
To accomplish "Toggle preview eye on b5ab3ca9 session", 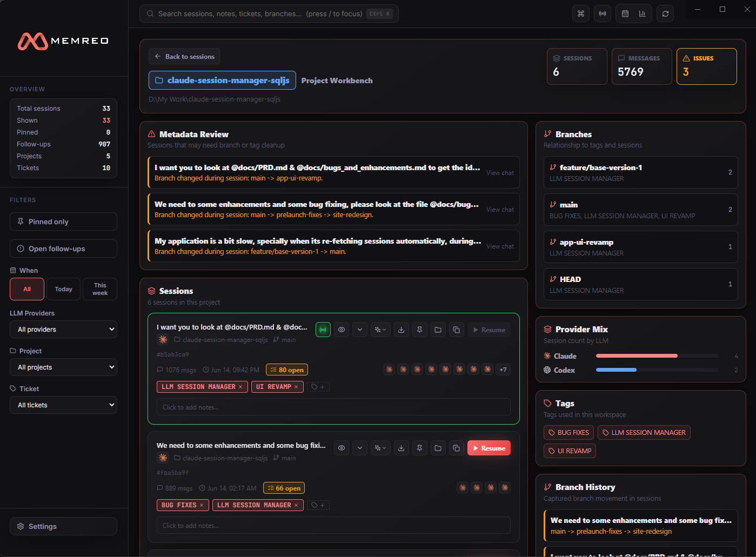I will pos(342,330).
